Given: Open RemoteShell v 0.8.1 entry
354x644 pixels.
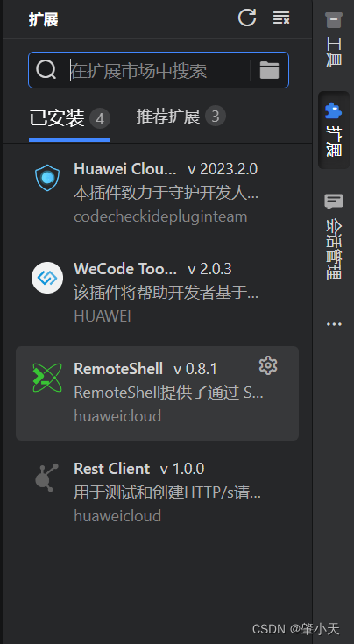Looking at the screenshot, I should click(157, 393).
